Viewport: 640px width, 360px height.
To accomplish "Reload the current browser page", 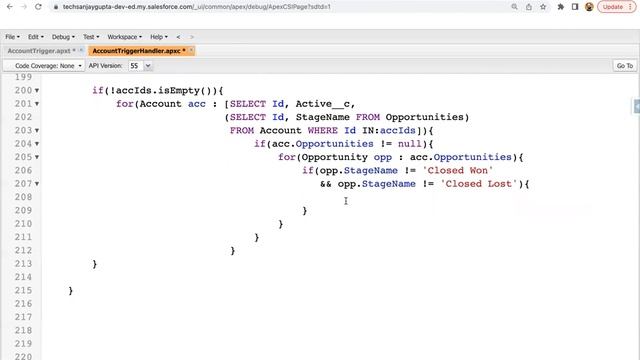I will pos(38,7).
